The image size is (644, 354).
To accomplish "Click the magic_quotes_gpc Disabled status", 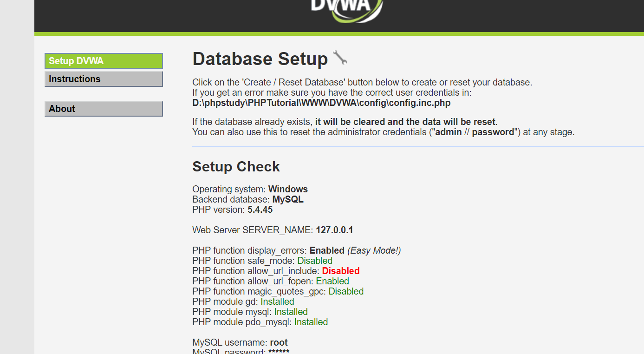I will (x=346, y=291).
